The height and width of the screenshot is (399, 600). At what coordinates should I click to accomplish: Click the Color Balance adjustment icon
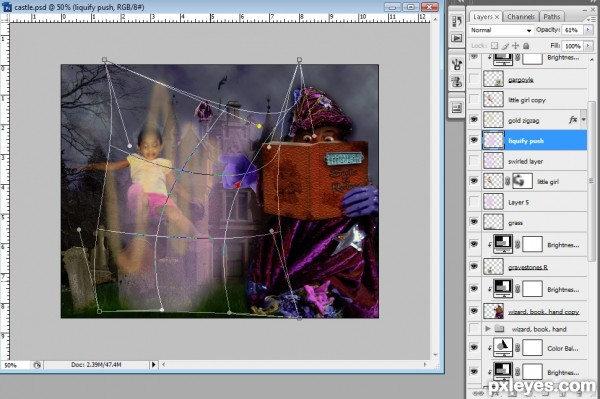[503, 347]
